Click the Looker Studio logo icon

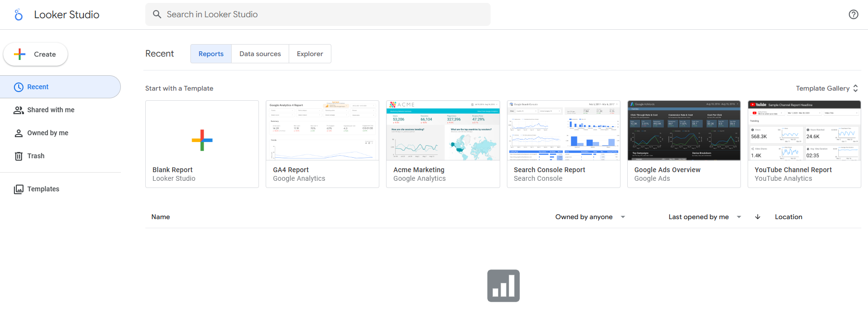click(x=19, y=15)
